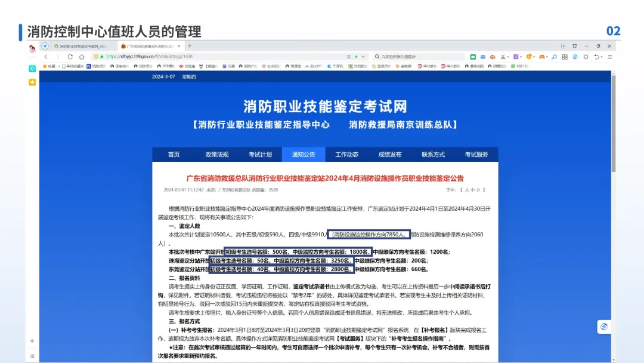Open the game controller extension icon
This screenshot has height=363, width=644.
(x=541, y=57)
